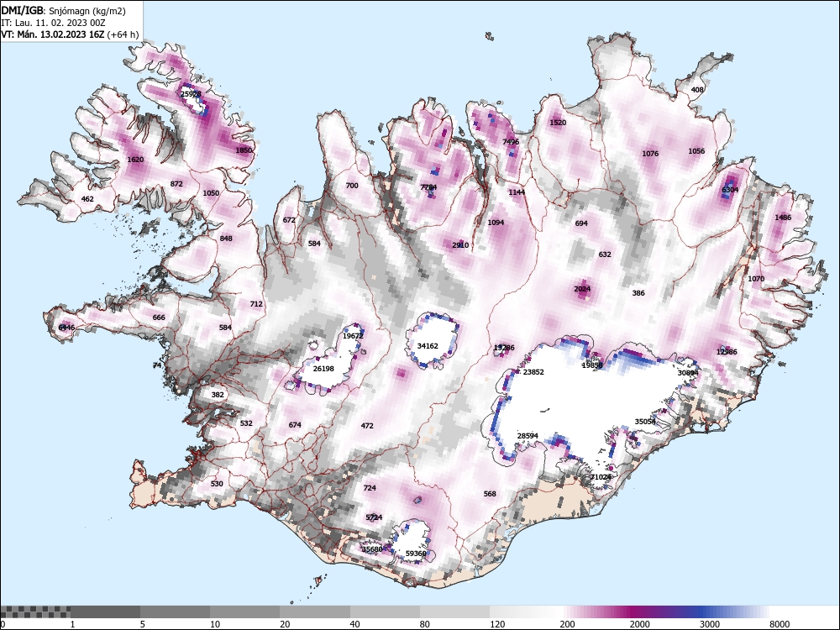The image size is (840, 630).
Task: Select the dark grey legend swatch between 1 and 5
Action: point(105,612)
